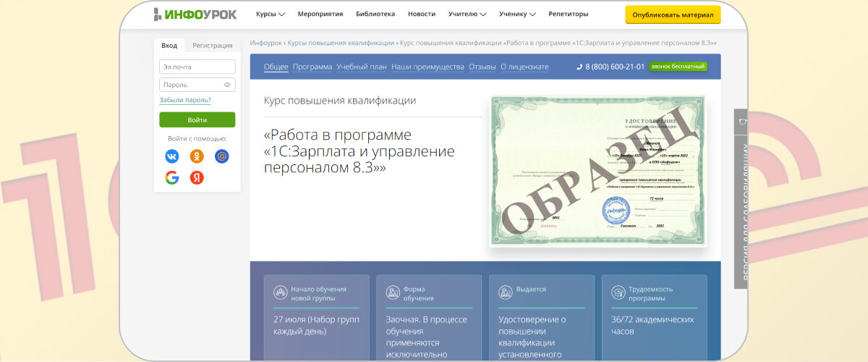Select Наши преимущества section tab
This screenshot has height=362, width=868.
427,67
